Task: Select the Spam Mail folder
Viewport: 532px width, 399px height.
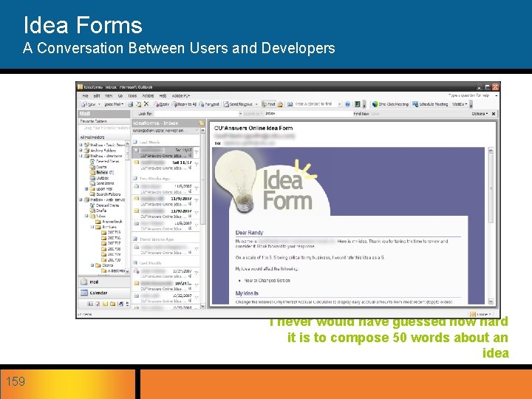Action: (x=101, y=189)
